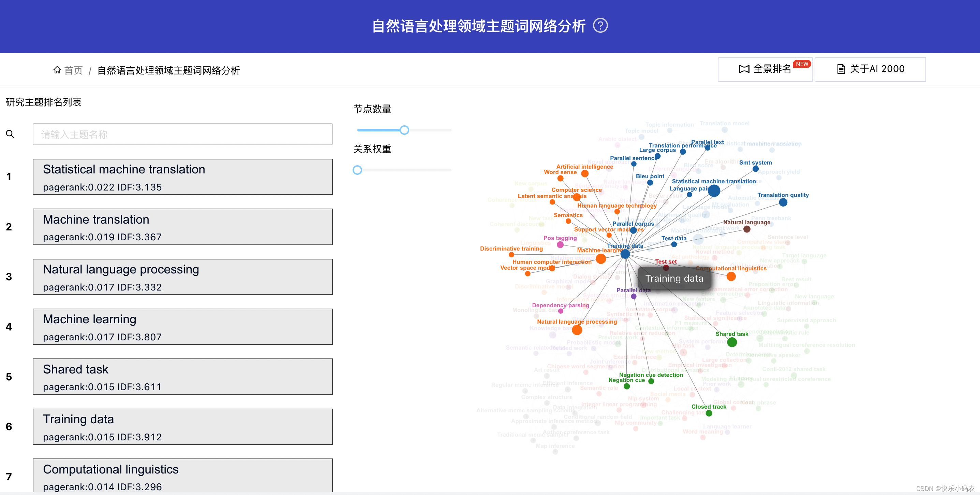Click the green Shared task node
This screenshot has width=980, height=495.
(731, 342)
